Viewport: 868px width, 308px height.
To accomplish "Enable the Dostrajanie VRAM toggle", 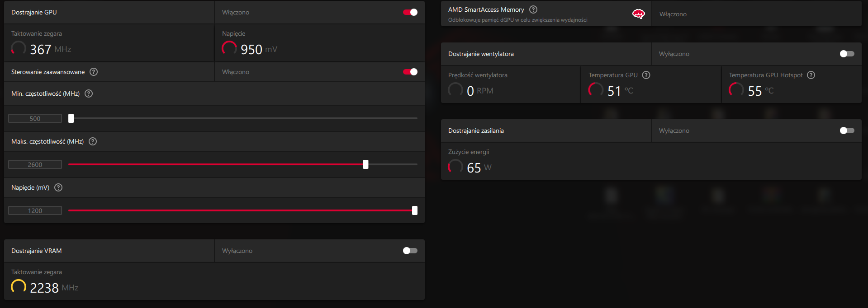I will [x=410, y=251].
